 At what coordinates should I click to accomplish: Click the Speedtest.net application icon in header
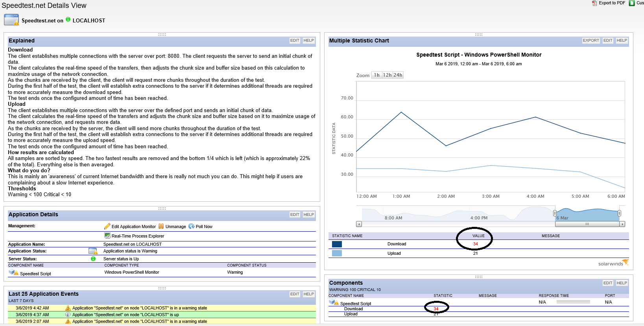pyautogui.click(x=11, y=20)
